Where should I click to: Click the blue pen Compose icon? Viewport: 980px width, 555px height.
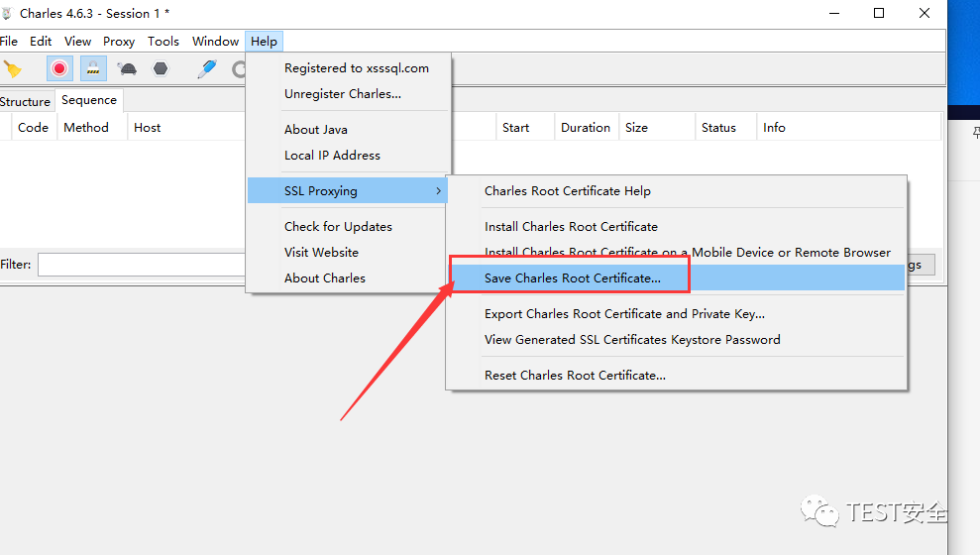[207, 68]
